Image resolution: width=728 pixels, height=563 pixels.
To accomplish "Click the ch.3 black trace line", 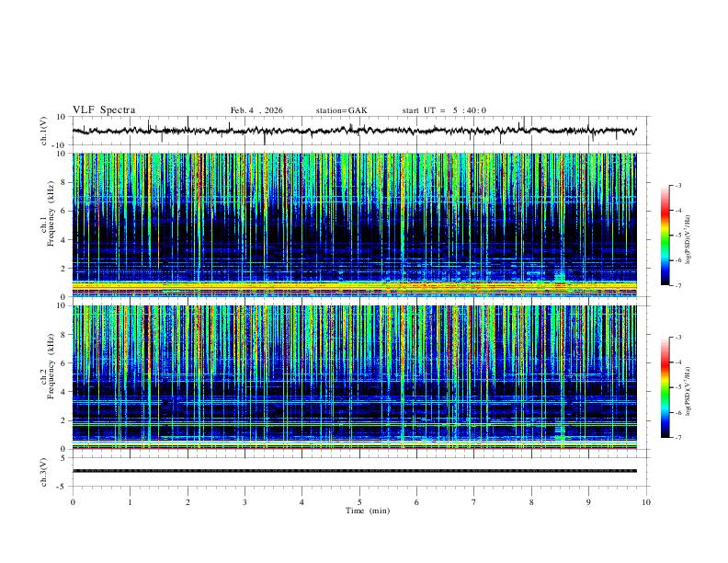I will [x=354, y=471].
